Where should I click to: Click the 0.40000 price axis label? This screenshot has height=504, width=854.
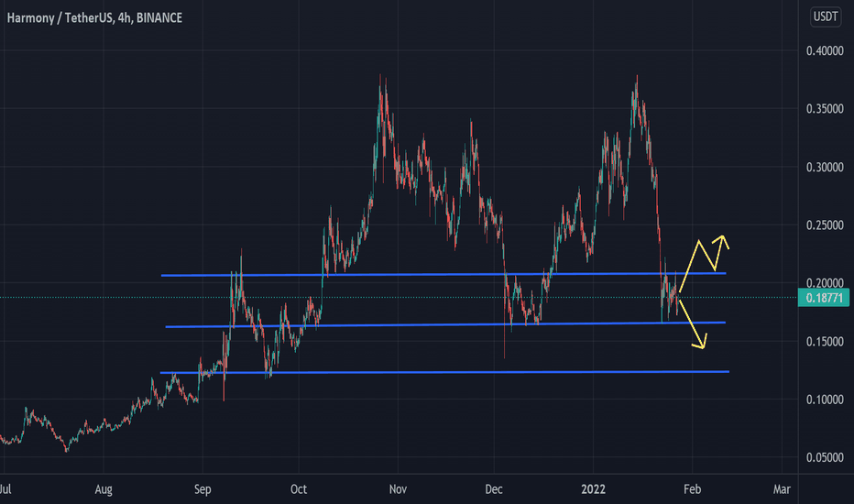825,50
